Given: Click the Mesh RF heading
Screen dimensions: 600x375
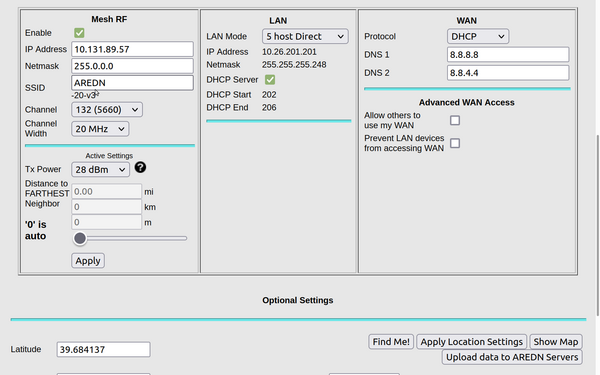Looking at the screenshot, I should tap(109, 19).
